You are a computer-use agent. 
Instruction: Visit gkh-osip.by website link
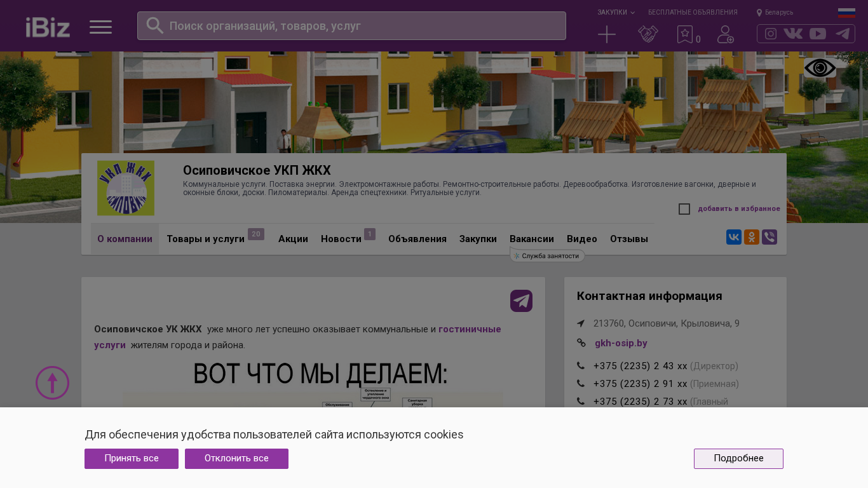coord(621,343)
